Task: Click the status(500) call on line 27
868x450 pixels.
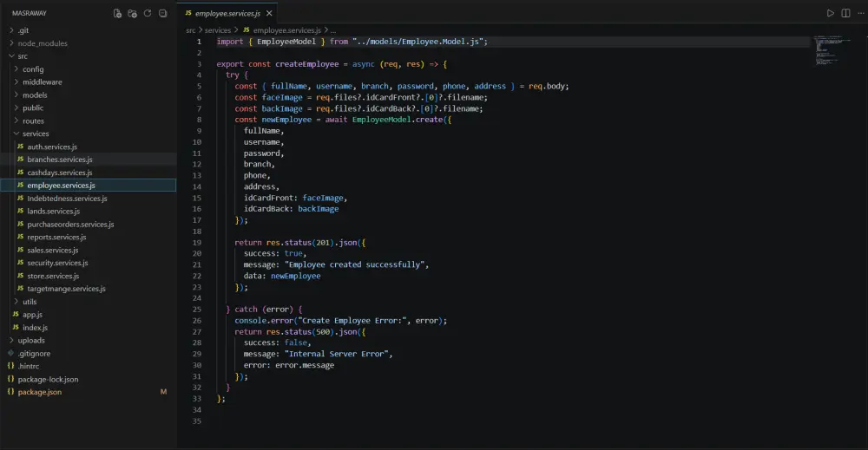Action: [310, 332]
